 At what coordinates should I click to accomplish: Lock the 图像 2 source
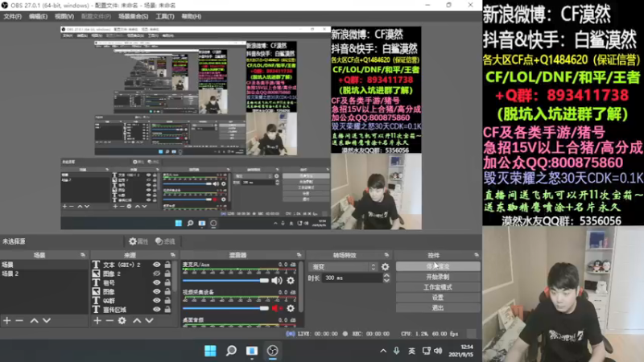(x=167, y=274)
